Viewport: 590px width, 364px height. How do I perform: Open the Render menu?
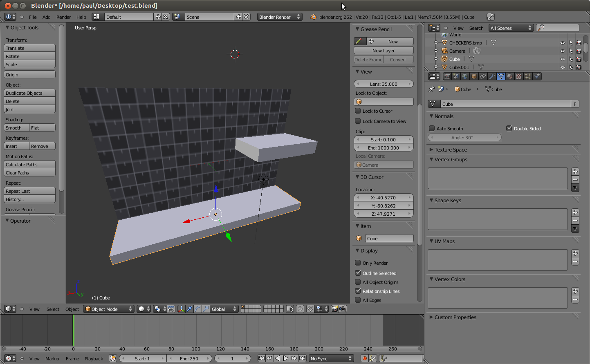point(63,17)
